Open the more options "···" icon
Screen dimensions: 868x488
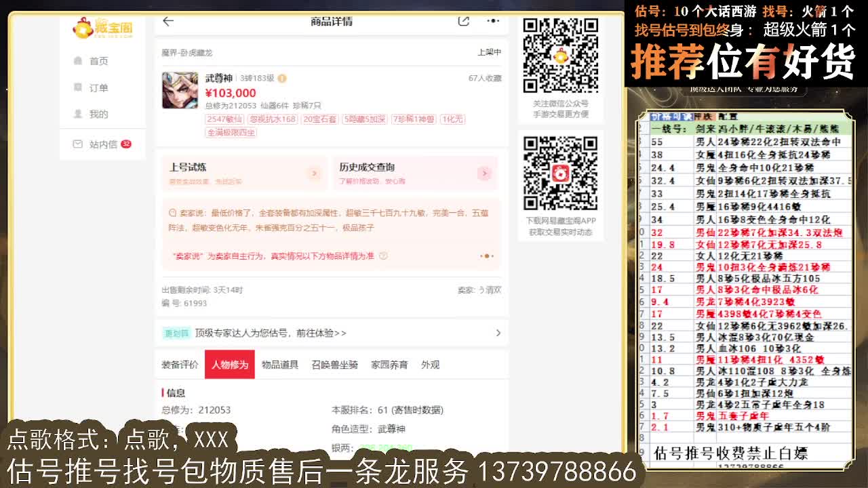(x=493, y=21)
